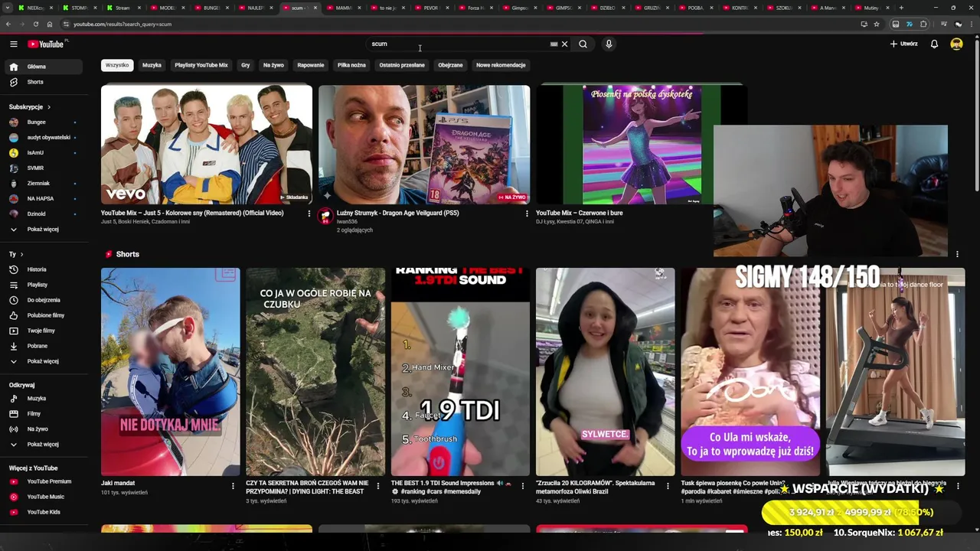Select the Obejrzane filter chip
The height and width of the screenshot is (551, 980).
pos(450,65)
